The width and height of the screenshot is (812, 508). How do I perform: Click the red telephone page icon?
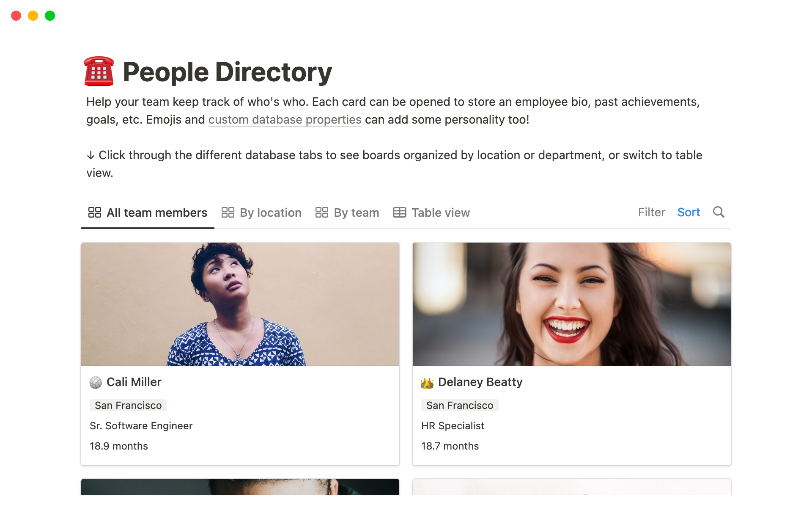pos(99,72)
